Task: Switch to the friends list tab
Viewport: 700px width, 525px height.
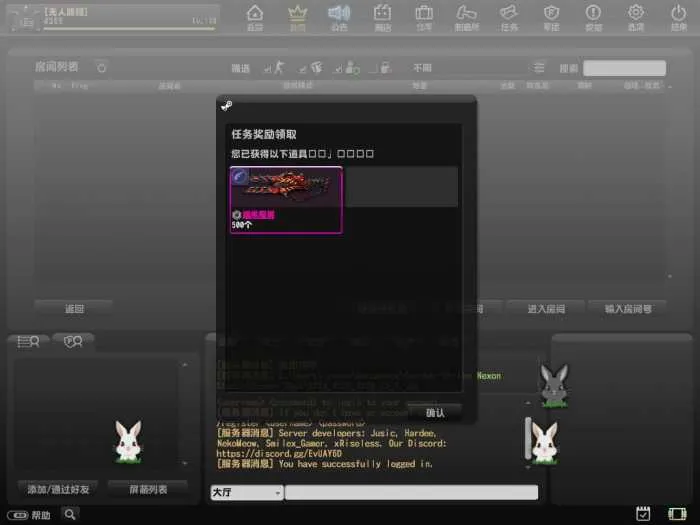Action: coord(28,342)
